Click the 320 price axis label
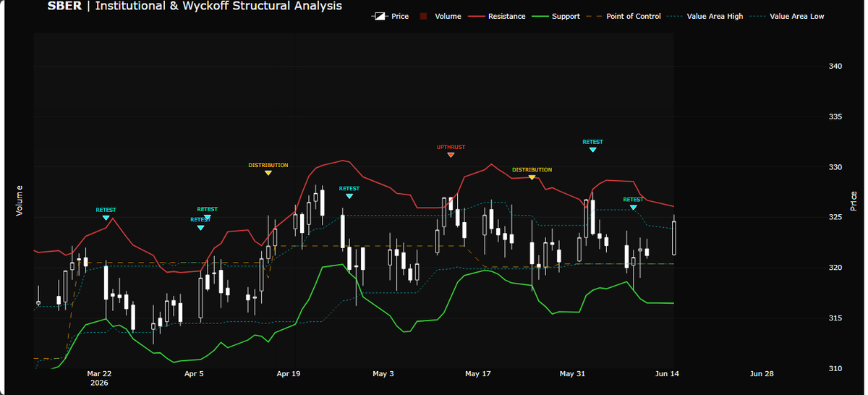This screenshot has height=395, width=868. pyautogui.click(x=835, y=268)
